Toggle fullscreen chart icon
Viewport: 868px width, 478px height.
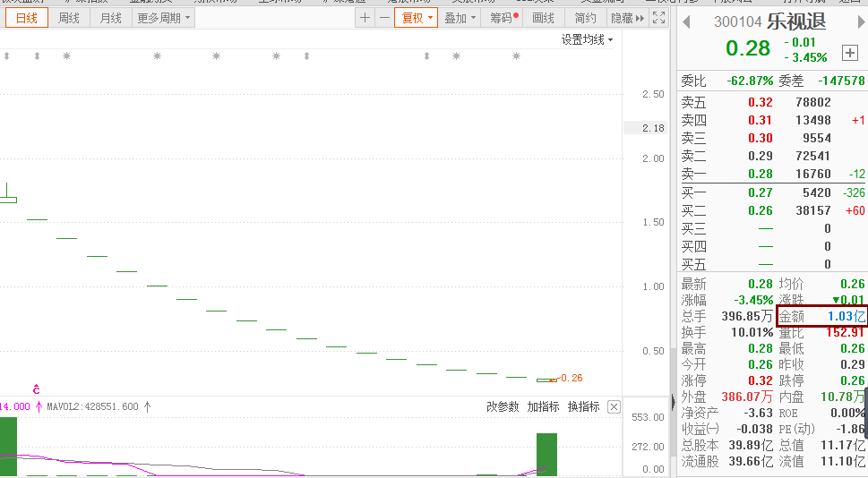click(x=658, y=18)
